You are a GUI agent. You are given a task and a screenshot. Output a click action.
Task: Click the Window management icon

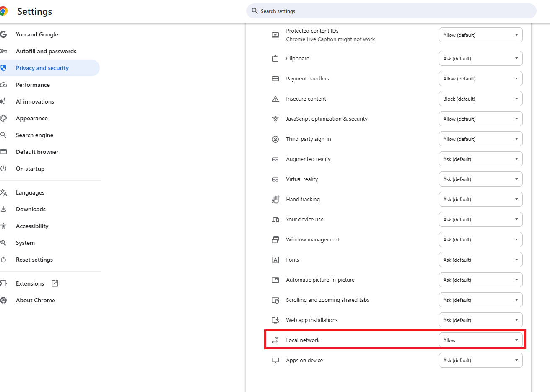coord(275,240)
